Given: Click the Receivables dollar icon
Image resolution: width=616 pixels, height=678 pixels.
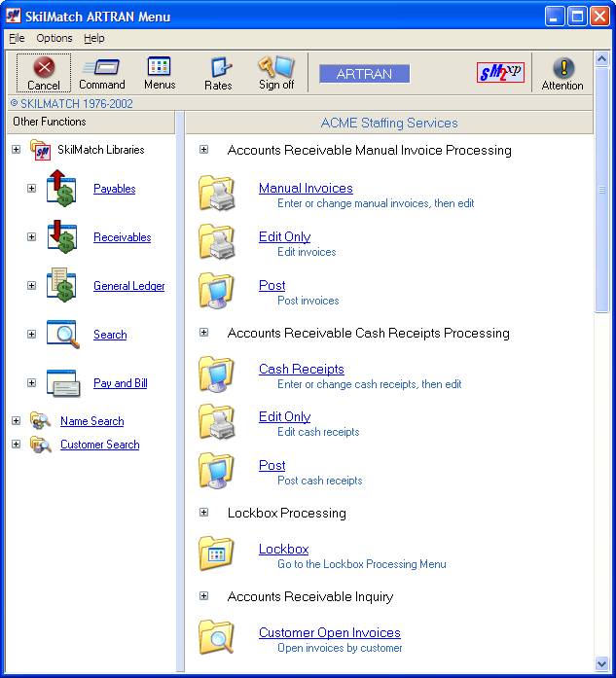Looking at the screenshot, I should pos(62,237).
